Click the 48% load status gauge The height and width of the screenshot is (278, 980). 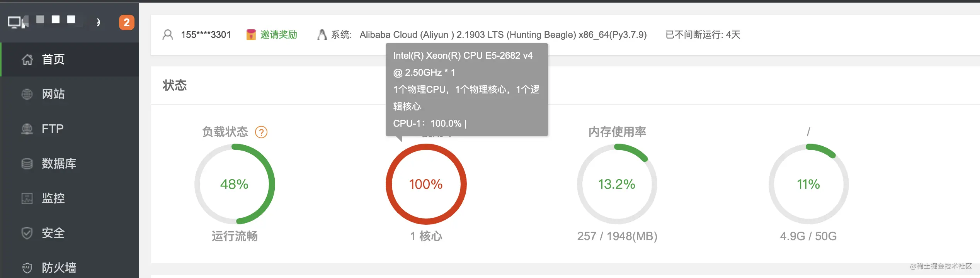[235, 184]
